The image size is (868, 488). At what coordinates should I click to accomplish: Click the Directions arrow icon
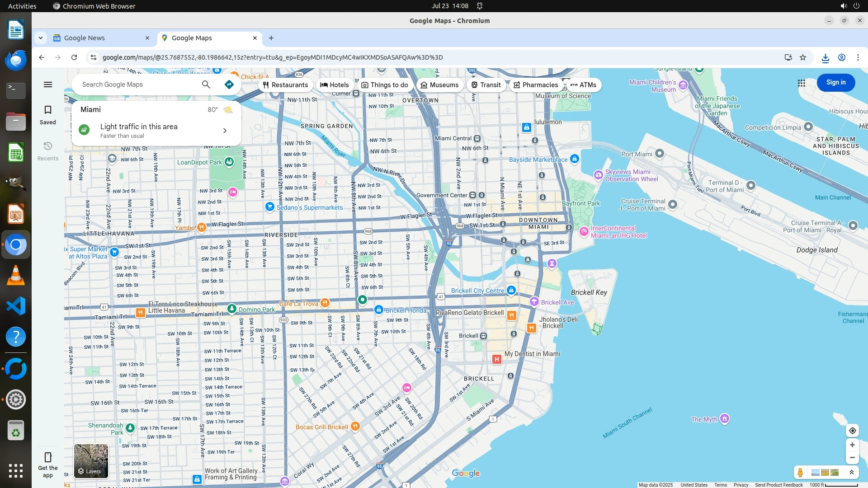pos(229,84)
